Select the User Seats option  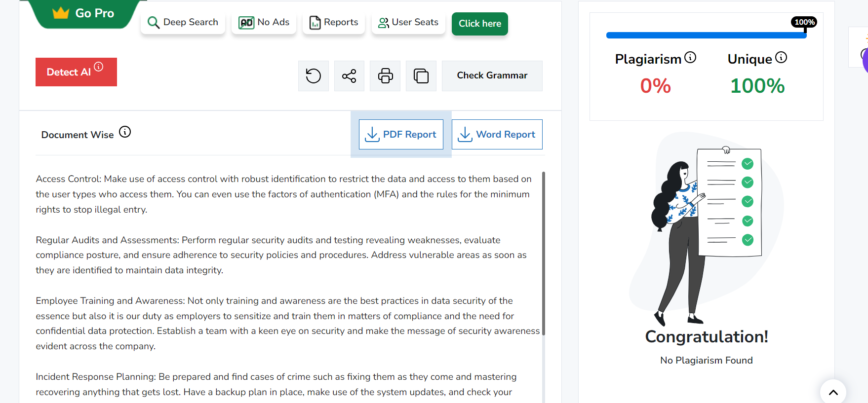408,23
